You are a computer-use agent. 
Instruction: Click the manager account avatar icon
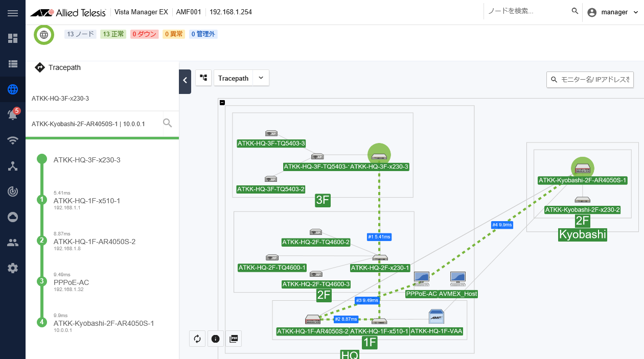click(x=592, y=12)
